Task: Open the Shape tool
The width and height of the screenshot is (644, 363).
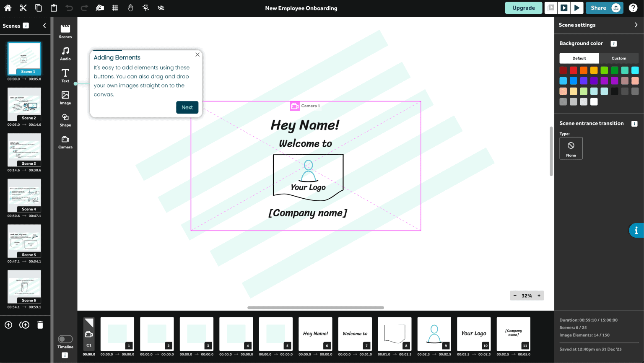Action: click(x=65, y=120)
